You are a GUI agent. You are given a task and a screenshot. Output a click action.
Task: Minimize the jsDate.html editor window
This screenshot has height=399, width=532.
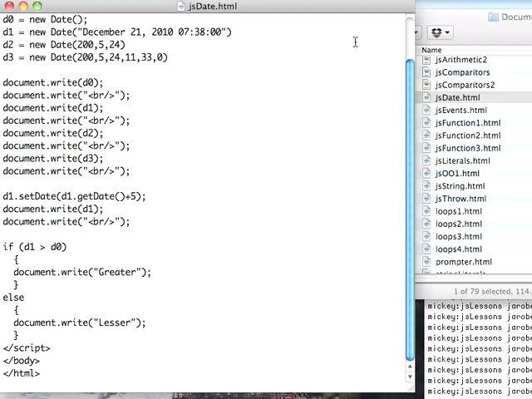click(x=23, y=6)
